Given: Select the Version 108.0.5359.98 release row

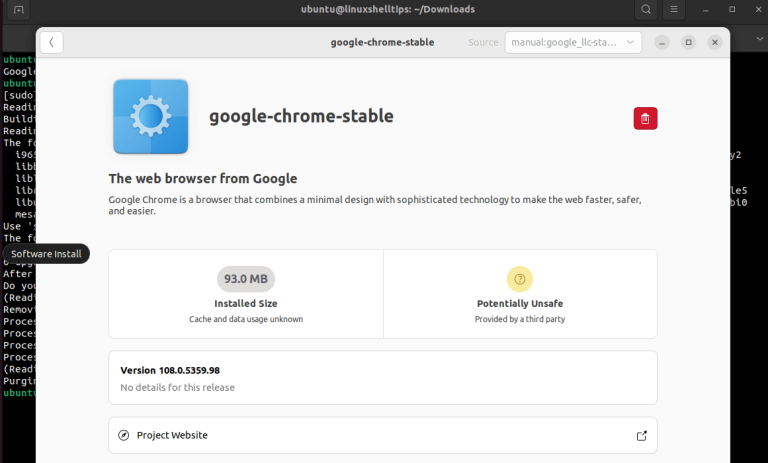Looking at the screenshot, I should click(x=382, y=378).
